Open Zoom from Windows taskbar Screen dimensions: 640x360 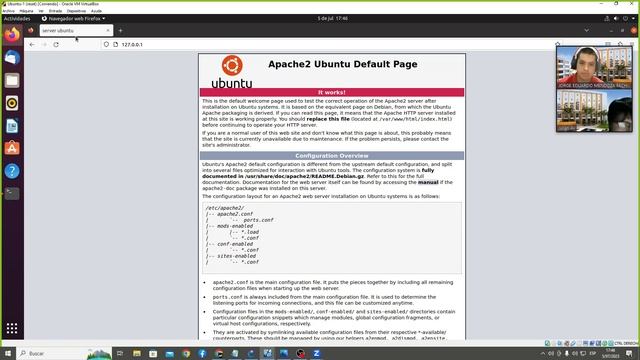[316, 353]
